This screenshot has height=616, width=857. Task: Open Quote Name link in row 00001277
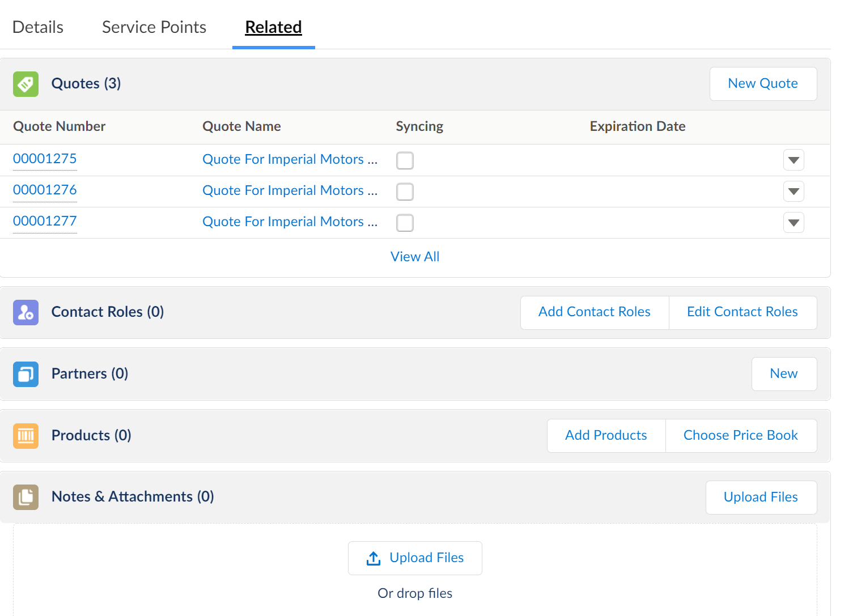tap(290, 222)
